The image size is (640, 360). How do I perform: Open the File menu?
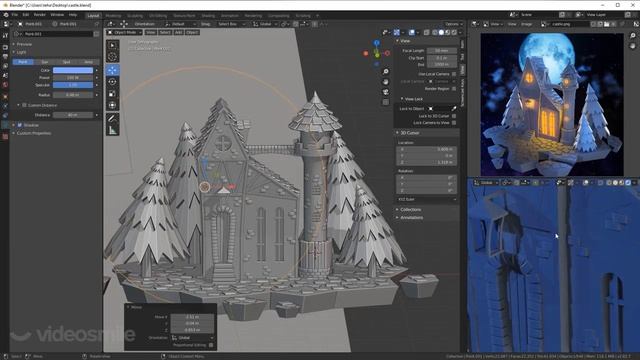15,15
